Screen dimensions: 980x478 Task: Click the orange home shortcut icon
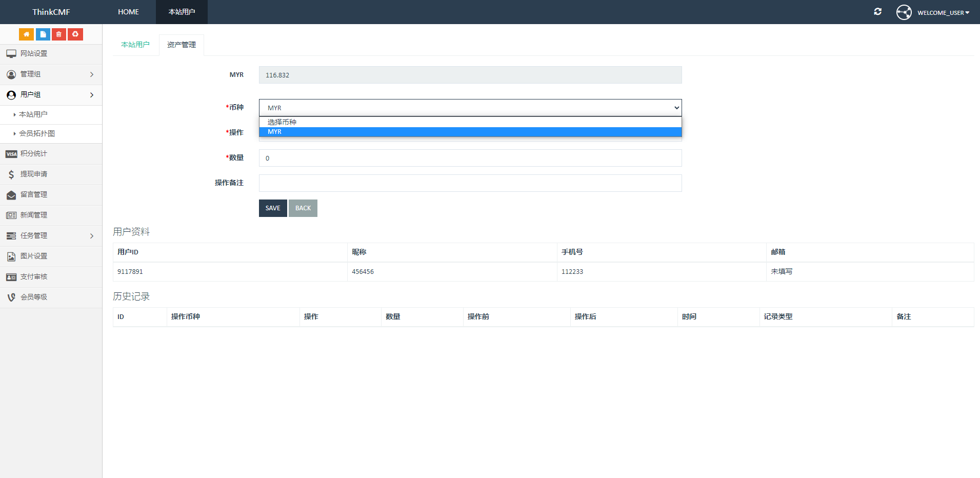[x=26, y=34]
